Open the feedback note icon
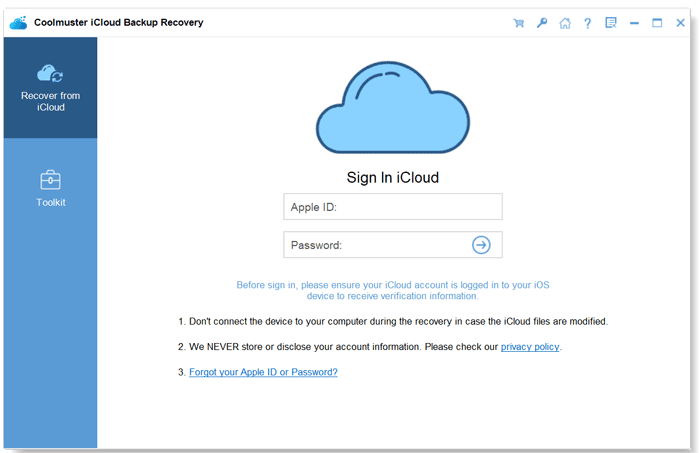The height and width of the screenshot is (453, 700). point(611,23)
